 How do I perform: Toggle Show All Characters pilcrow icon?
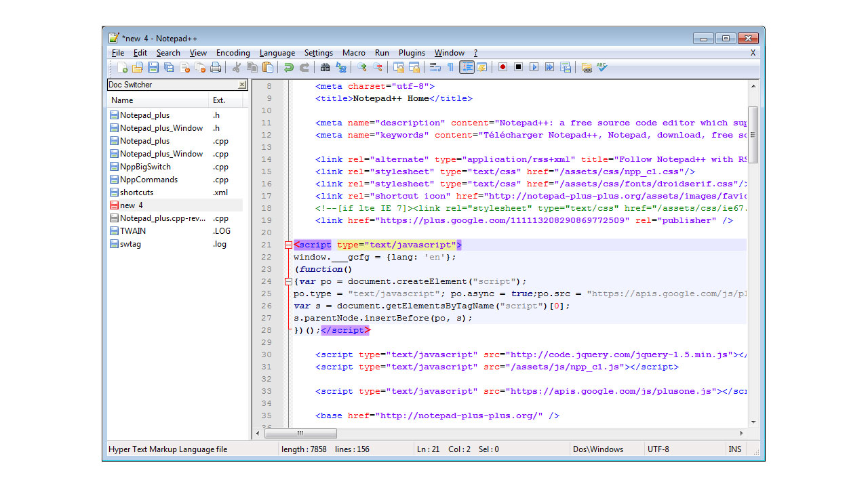[x=450, y=67]
